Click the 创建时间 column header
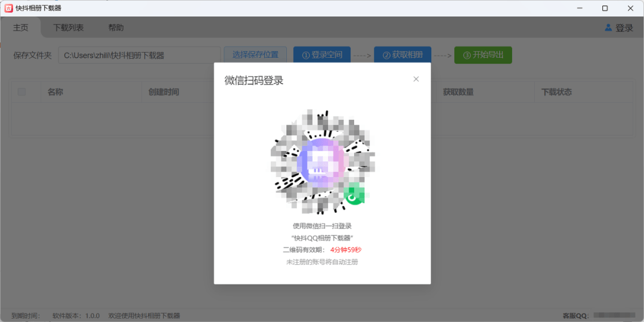644x322 pixels. tap(163, 92)
